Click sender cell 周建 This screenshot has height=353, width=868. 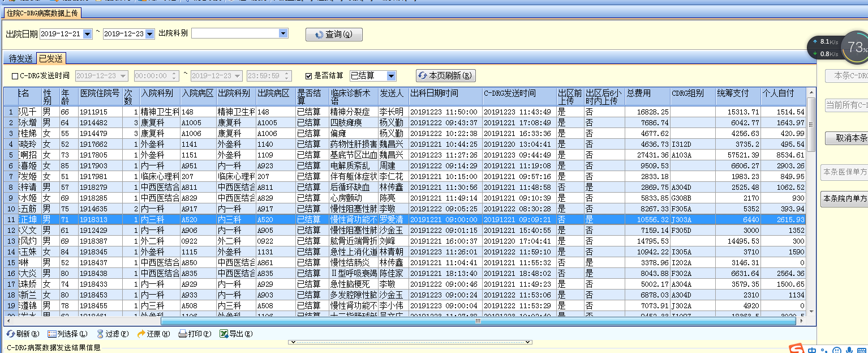click(393, 166)
